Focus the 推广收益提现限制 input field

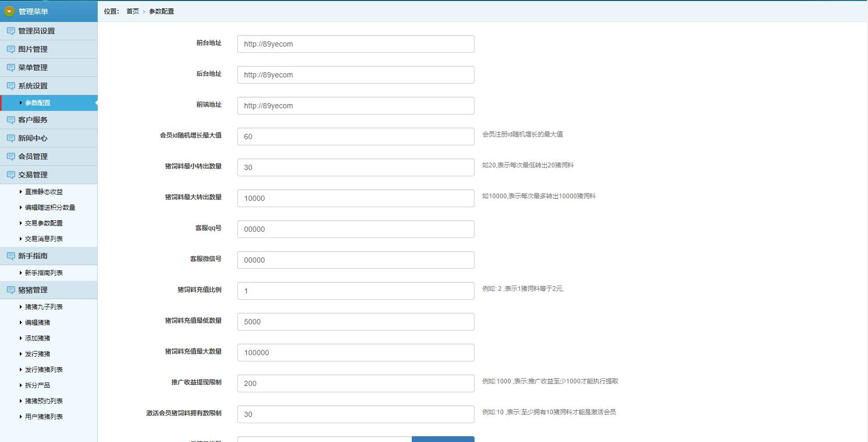[356, 383]
